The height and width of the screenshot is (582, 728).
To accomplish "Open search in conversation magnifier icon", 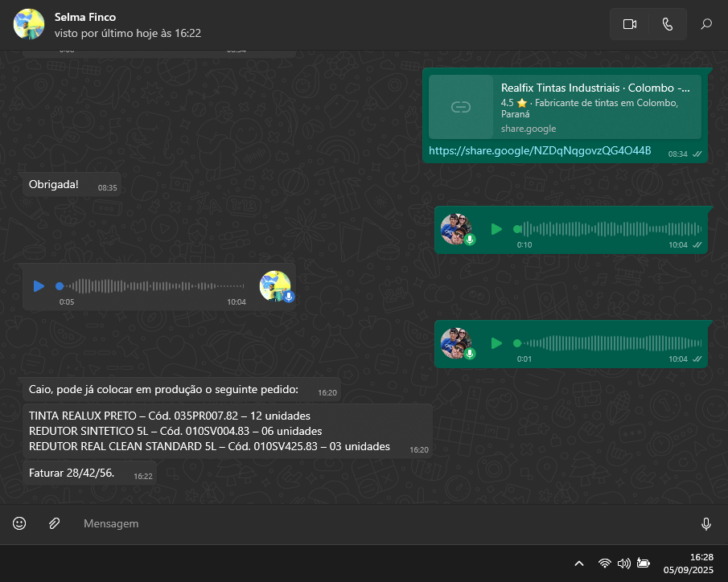I will [x=706, y=24].
